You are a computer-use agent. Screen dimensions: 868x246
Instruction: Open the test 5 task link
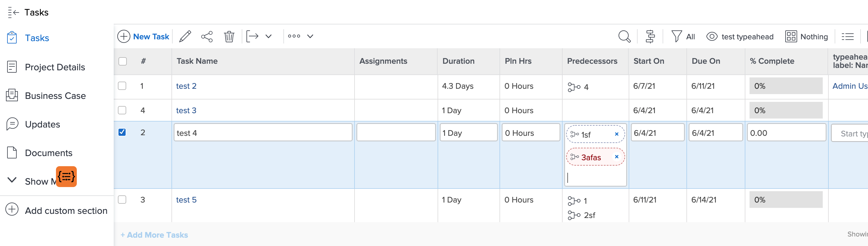(186, 200)
